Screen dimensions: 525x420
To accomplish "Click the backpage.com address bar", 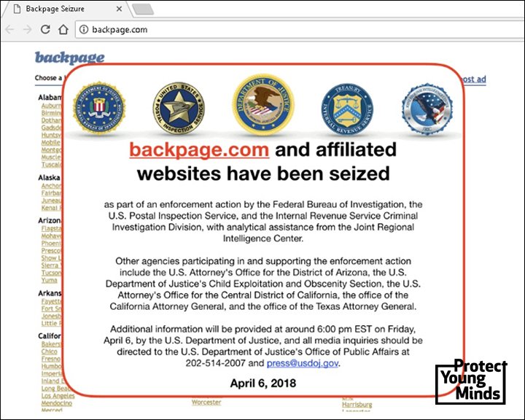I will tap(300, 29).
